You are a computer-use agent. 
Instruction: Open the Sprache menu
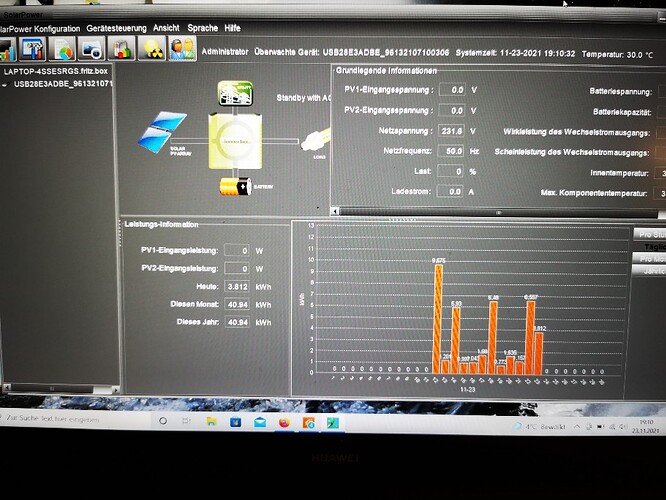[203, 28]
